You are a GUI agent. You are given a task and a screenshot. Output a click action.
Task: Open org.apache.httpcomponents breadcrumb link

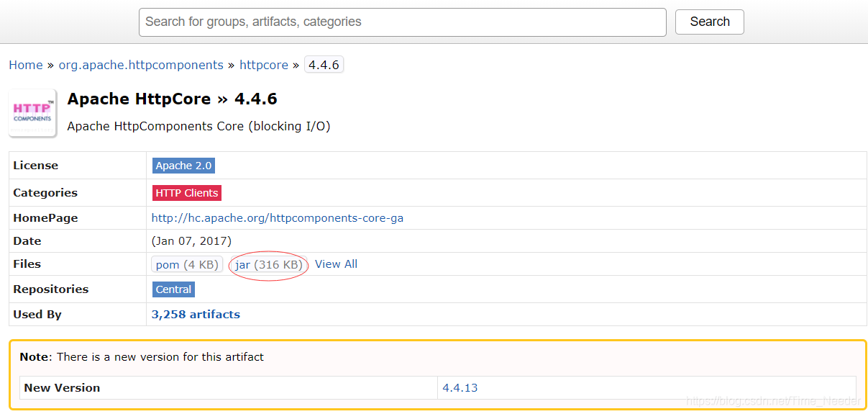[x=141, y=65]
